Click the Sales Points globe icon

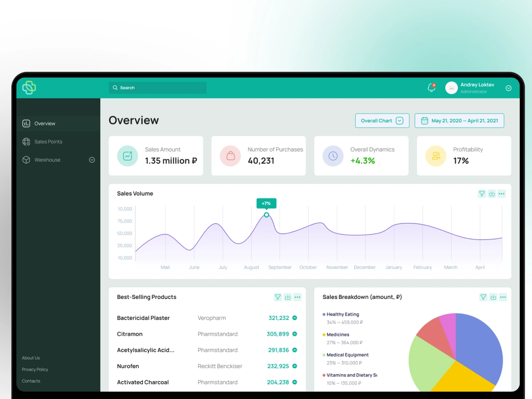pyautogui.click(x=26, y=142)
